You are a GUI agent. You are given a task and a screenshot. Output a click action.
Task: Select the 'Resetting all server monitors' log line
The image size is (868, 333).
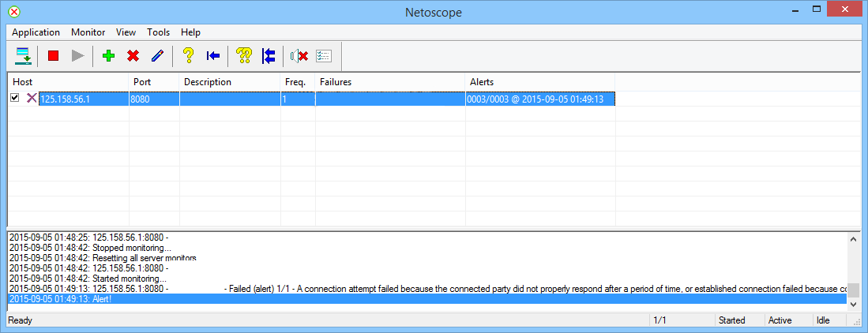(x=427, y=258)
